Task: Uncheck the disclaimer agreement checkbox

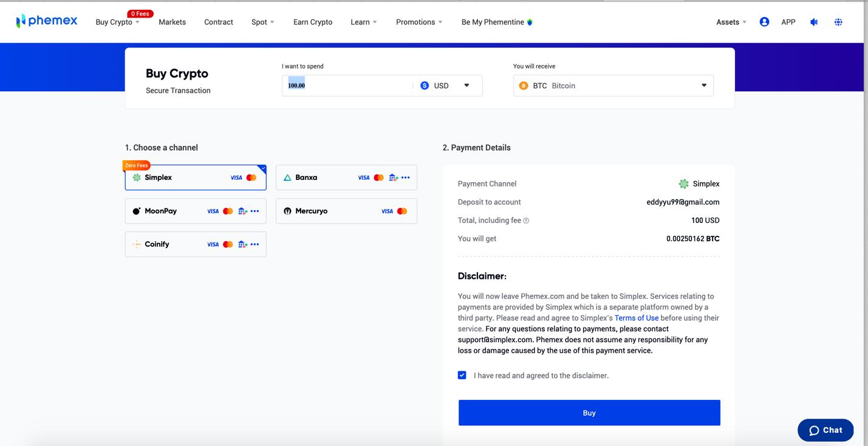Action: click(462, 375)
